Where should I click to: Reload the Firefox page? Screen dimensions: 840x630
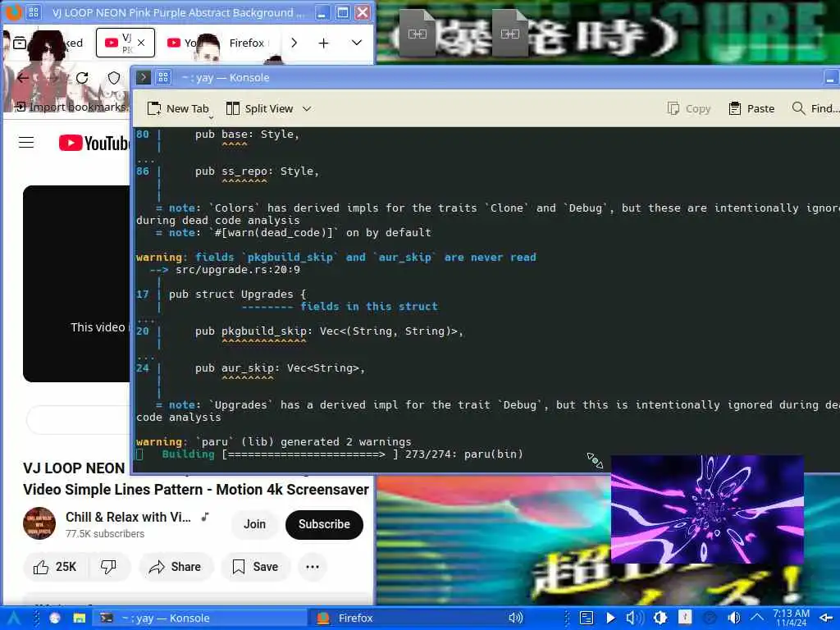coord(82,78)
